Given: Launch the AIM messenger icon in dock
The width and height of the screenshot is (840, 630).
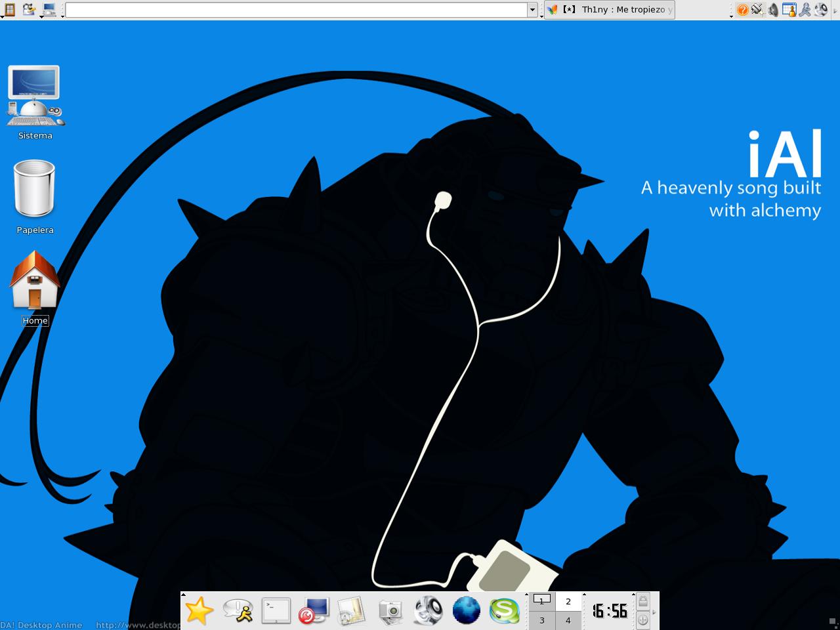Looking at the screenshot, I should (238, 611).
